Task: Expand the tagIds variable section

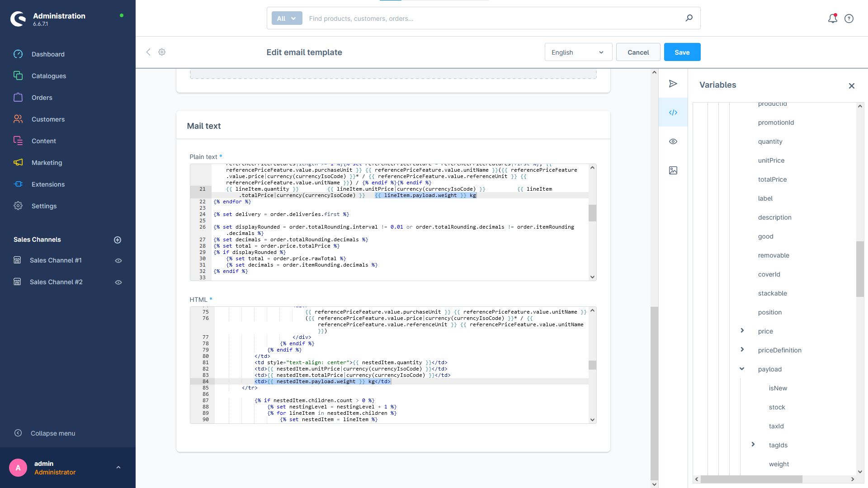Action: [x=754, y=444]
